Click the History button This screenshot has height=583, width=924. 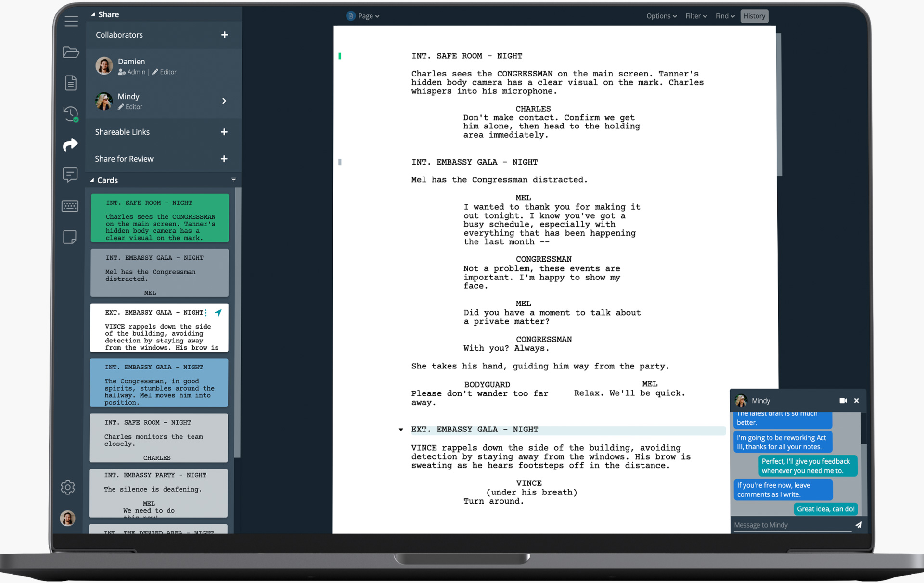(754, 16)
